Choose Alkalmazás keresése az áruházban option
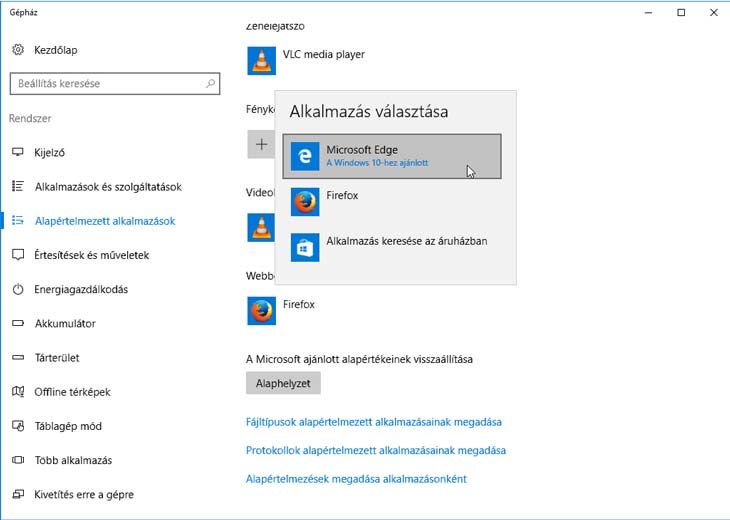Viewport: 730px width, 520px height. (406, 241)
